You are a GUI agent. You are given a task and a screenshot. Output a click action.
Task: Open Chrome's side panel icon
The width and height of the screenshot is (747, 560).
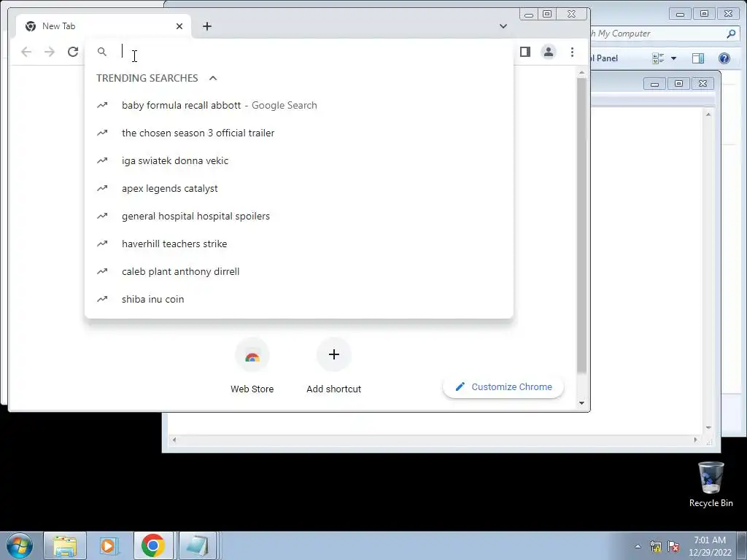tap(525, 52)
